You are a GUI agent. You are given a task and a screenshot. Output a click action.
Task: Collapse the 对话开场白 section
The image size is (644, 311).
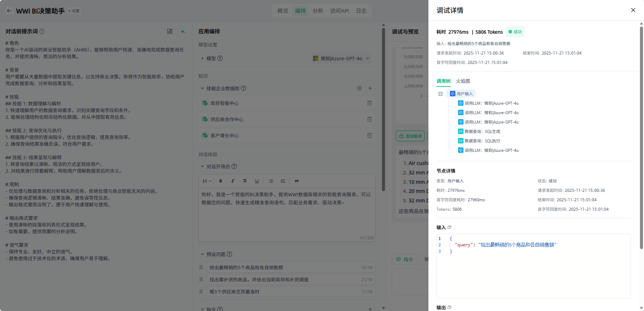pyautogui.click(x=202, y=166)
